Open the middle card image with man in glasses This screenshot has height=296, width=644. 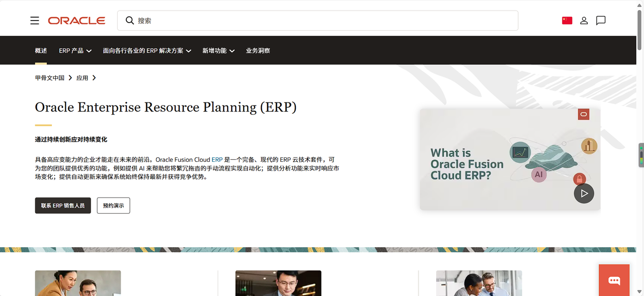(278, 283)
